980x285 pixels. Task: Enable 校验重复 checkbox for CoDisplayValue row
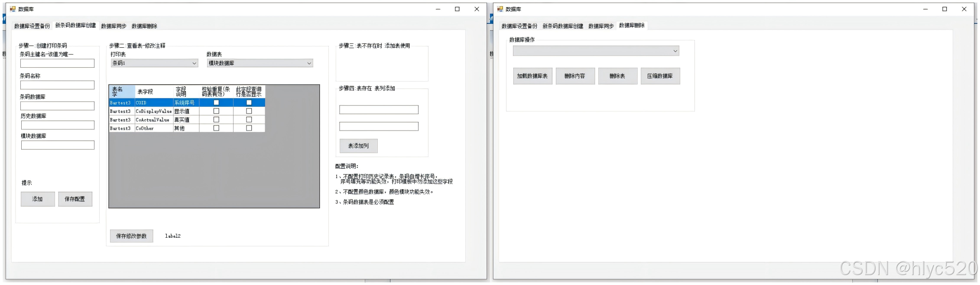point(216,111)
